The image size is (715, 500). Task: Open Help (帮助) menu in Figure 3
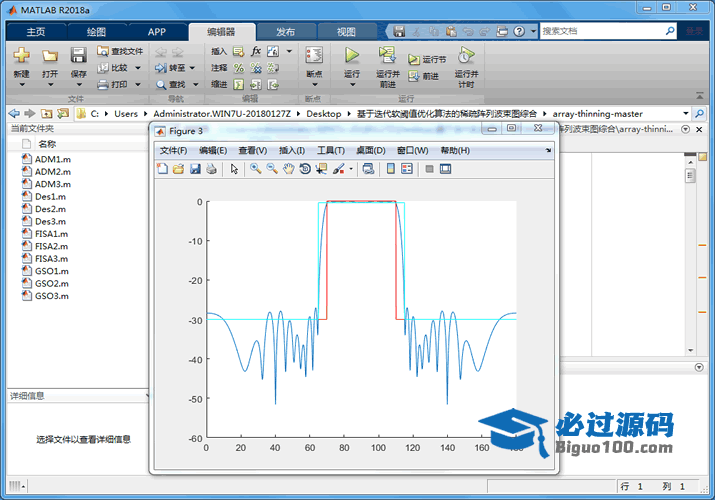455,150
